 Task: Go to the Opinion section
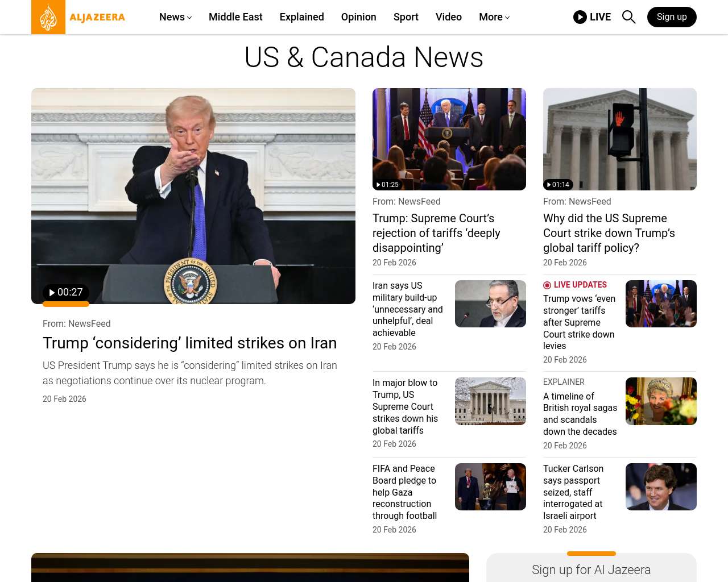point(358,17)
